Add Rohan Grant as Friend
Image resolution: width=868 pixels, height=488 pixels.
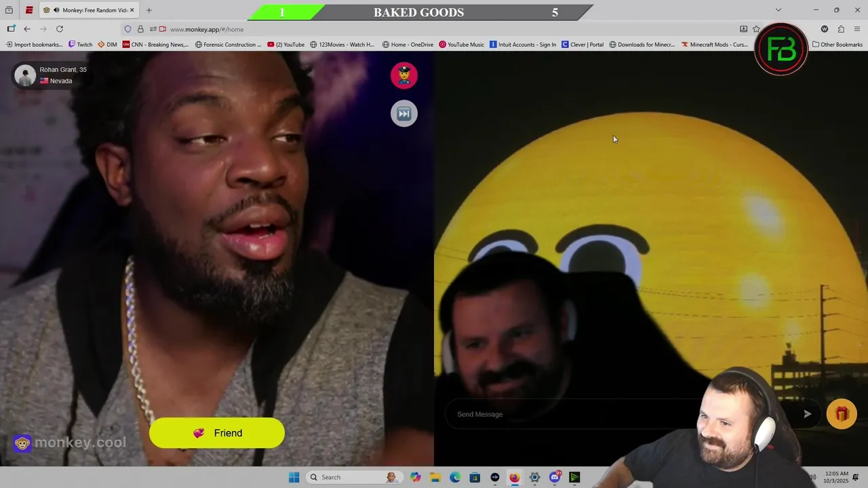tap(217, 433)
